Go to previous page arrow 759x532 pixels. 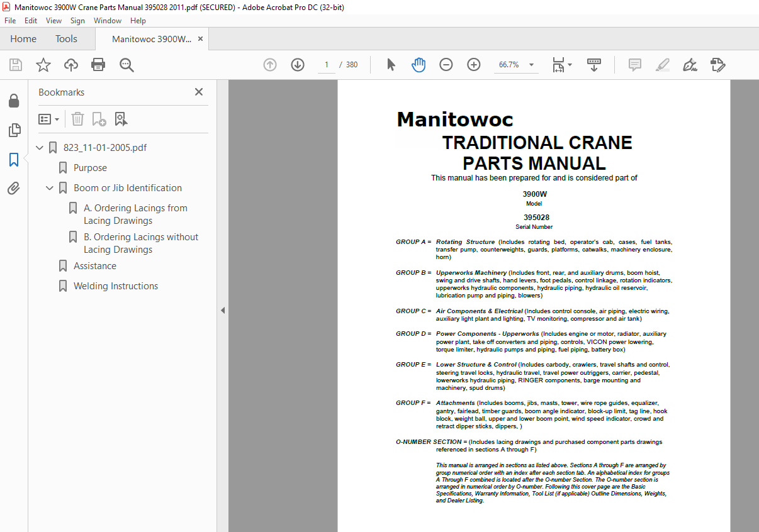[270, 65]
